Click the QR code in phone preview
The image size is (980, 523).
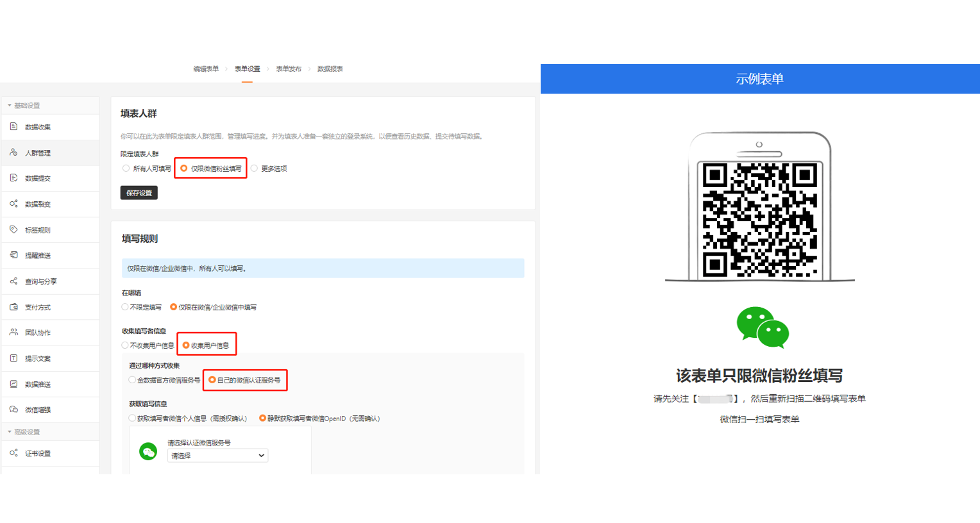759,220
